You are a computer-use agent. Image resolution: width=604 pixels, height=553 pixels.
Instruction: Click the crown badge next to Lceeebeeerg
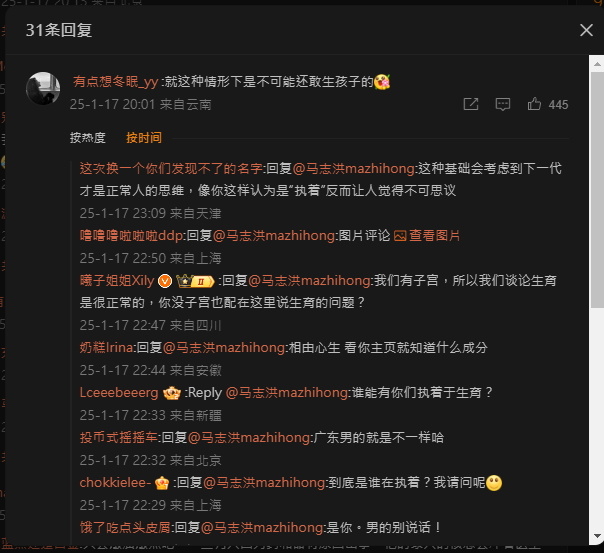tap(172, 393)
